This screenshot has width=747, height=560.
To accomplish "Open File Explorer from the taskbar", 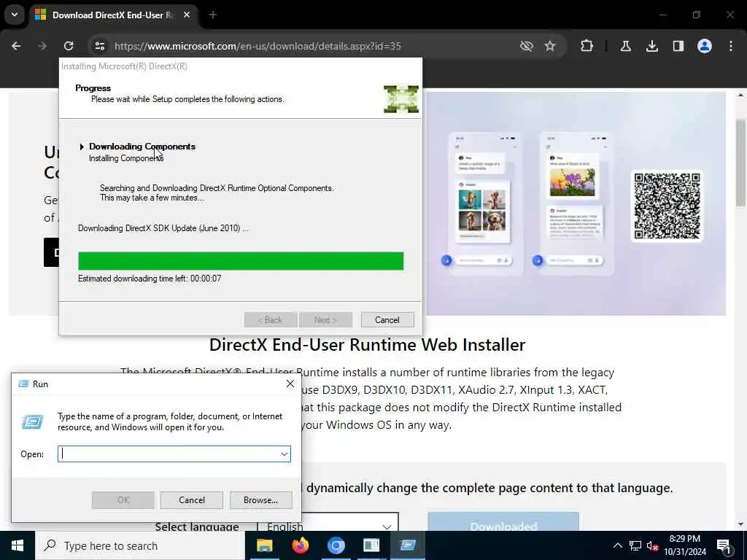I will pyautogui.click(x=264, y=545).
